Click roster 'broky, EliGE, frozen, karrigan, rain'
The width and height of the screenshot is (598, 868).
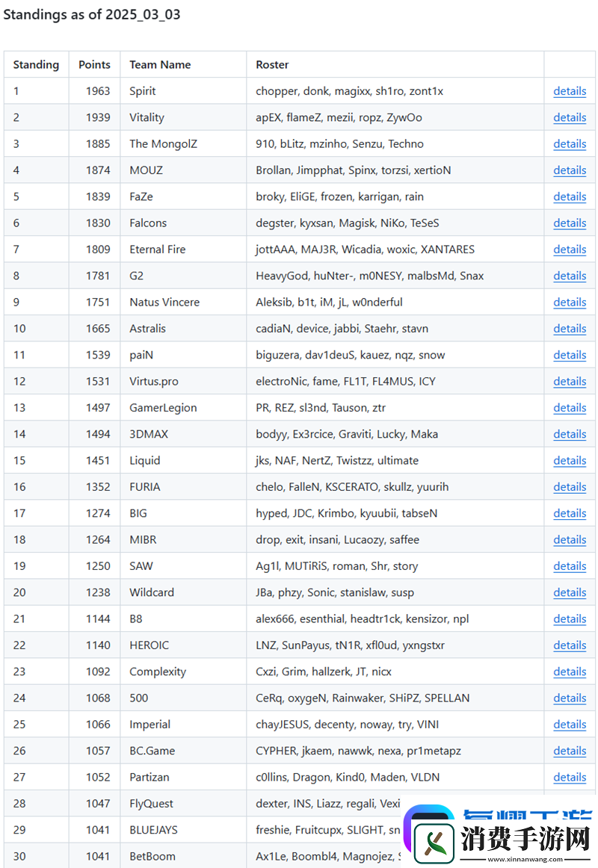click(339, 196)
